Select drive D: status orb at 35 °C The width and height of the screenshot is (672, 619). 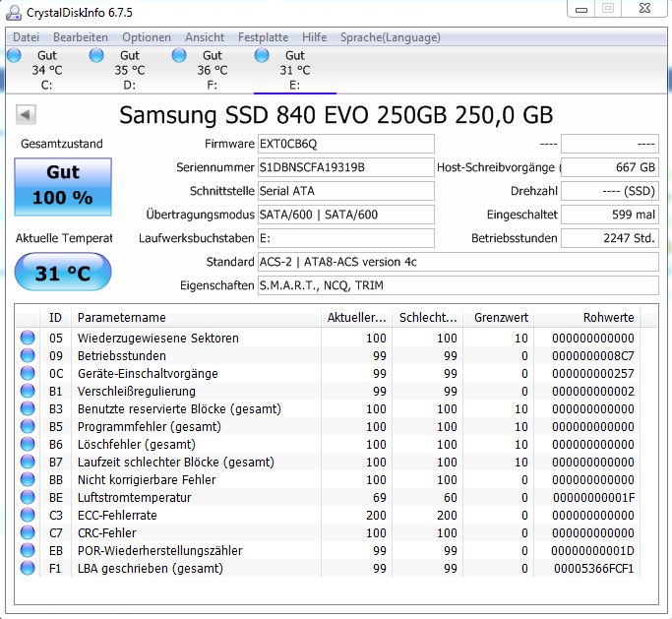coord(96,55)
